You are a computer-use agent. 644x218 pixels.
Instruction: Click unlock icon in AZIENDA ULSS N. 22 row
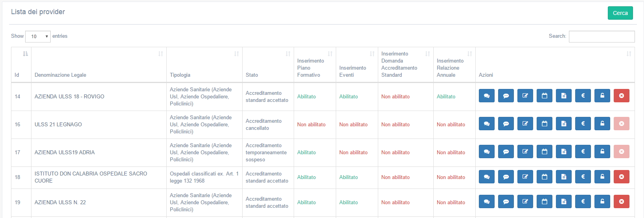(602, 201)
